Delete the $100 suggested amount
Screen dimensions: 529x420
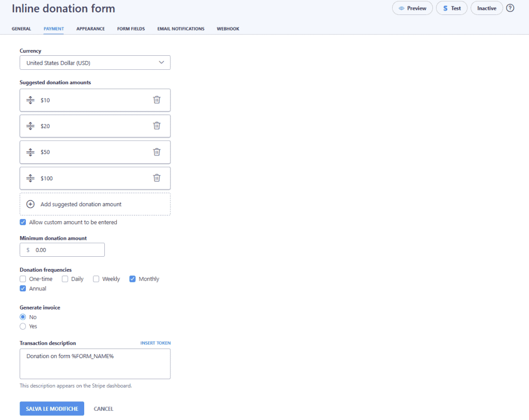(x=157, y=178)
